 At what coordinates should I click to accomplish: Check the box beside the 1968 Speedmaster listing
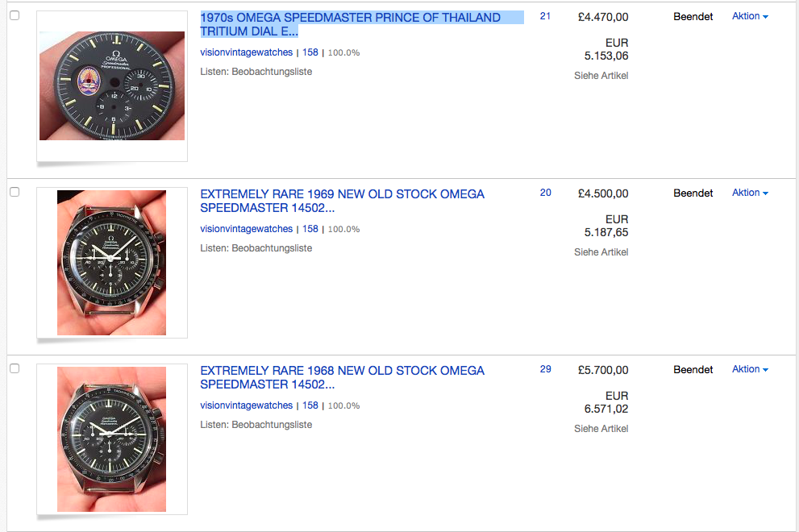[15, 368]
